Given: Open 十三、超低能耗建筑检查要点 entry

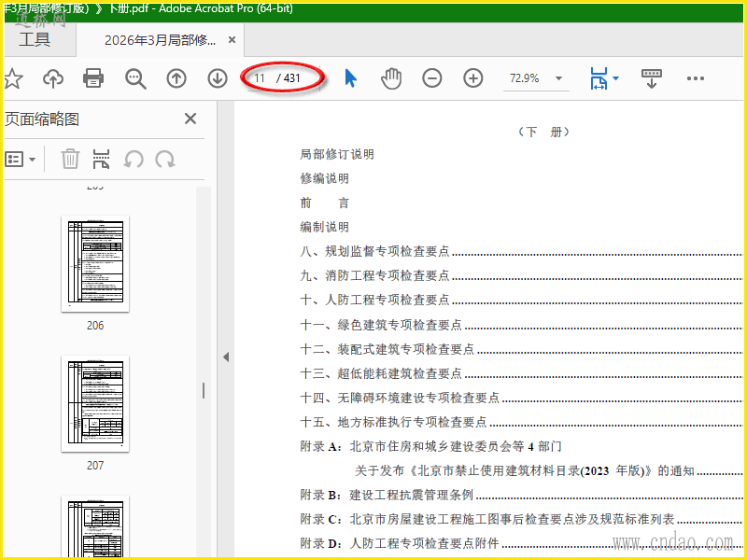Looking at the screenshot, I should 521,372.
